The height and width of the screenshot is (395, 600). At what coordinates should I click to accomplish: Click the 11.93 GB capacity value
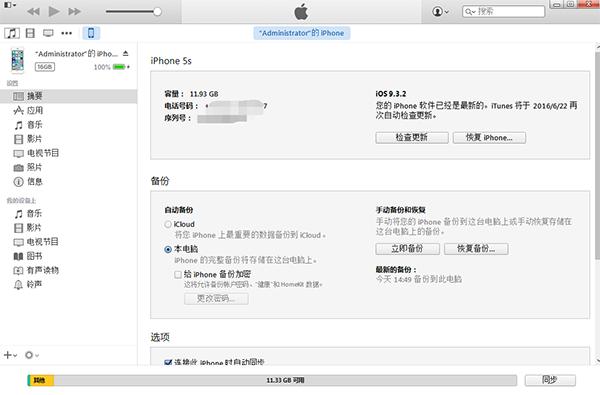(x=204, y=94)
